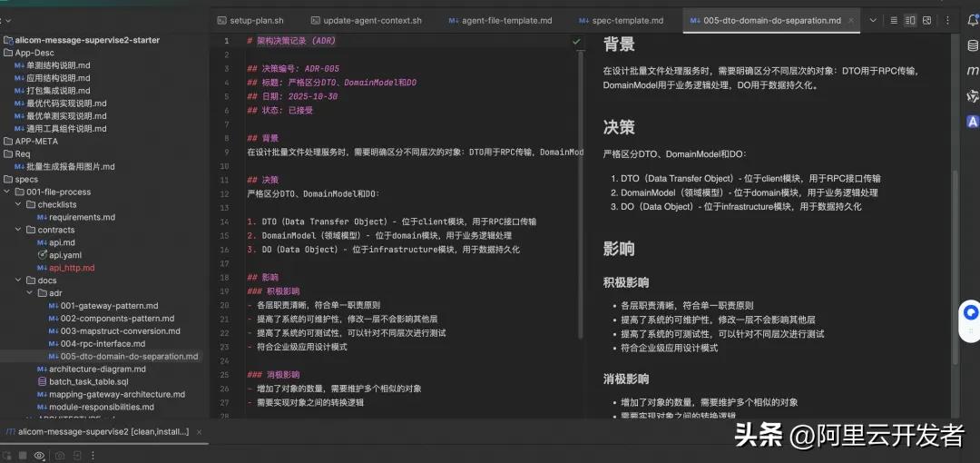Collapse the 001-file-process folder
The image size is (980, 463).
pyautogui.click(x=8, y=192)
